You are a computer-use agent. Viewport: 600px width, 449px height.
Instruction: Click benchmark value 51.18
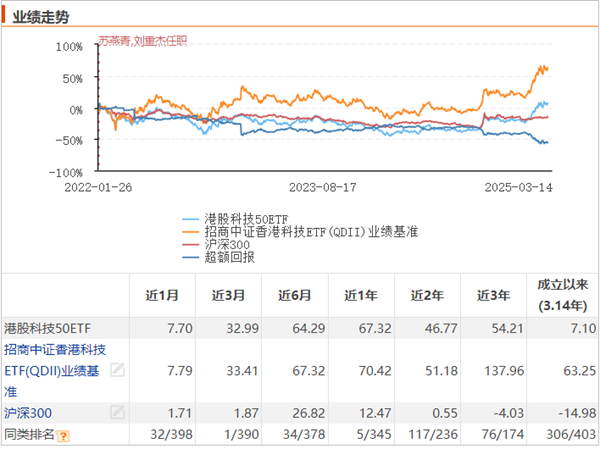(442, 371)
